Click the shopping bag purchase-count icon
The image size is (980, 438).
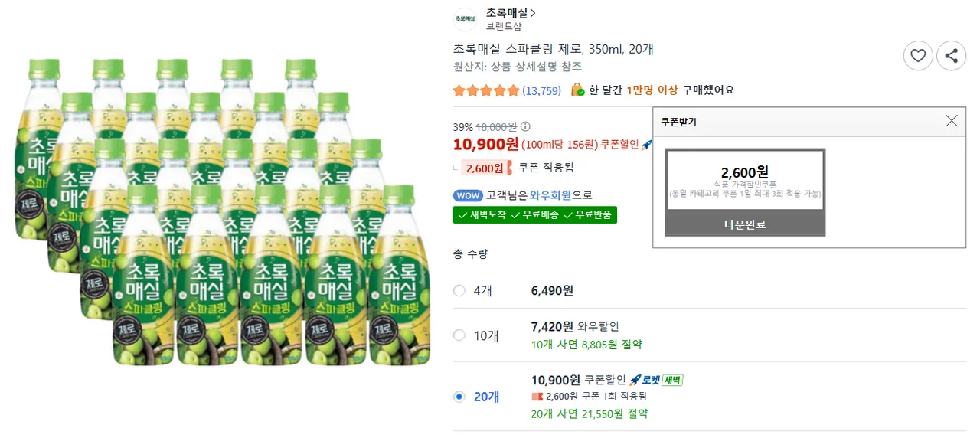pos(577,90)
